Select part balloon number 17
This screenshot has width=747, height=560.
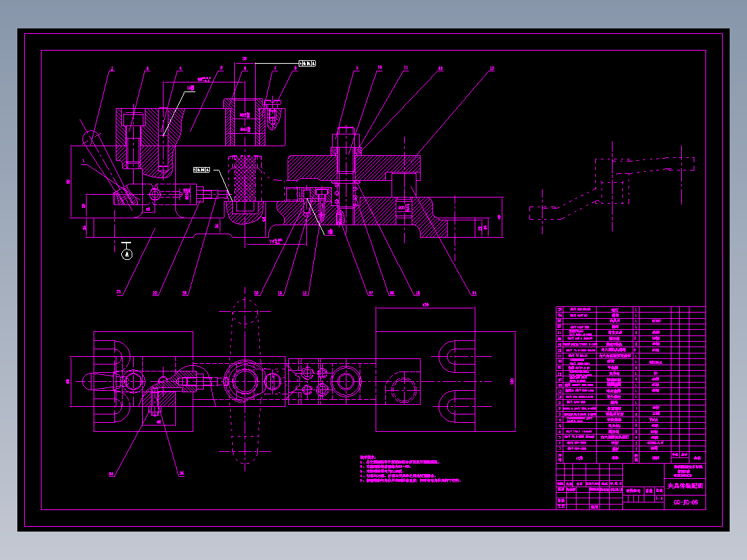[x=371, y=293]
